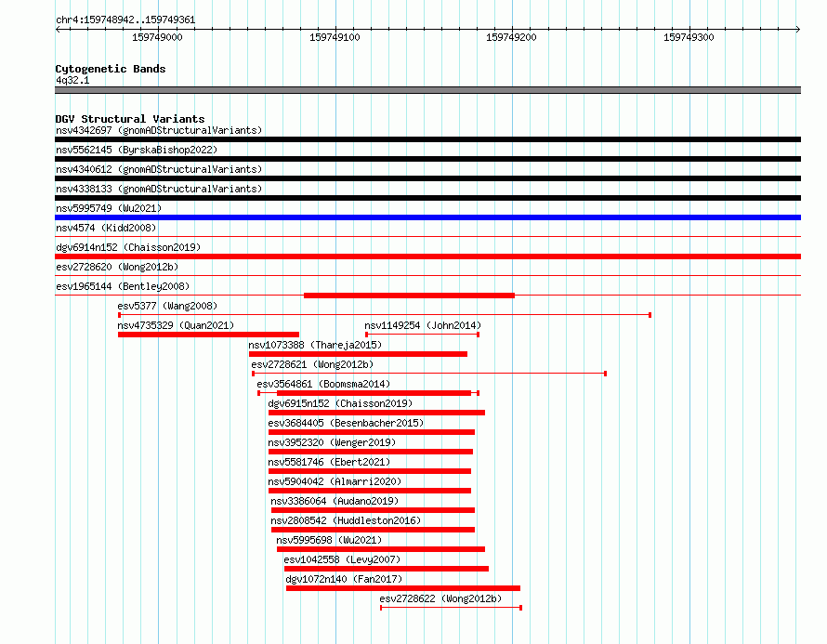Viewport: 827px width, 644px height.
Task: Click the chr4:159748942..159749361 coordinates text
Action: click(x=125, y=20)
